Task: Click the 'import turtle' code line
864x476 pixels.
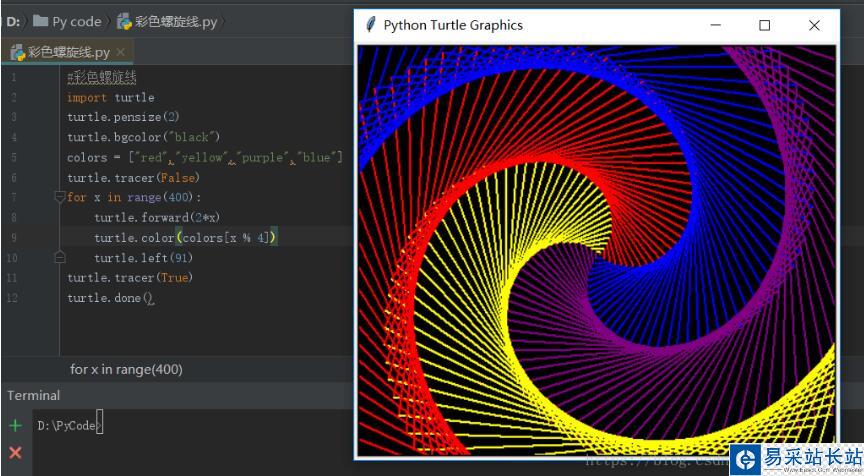Action: [x=111, y=98]
